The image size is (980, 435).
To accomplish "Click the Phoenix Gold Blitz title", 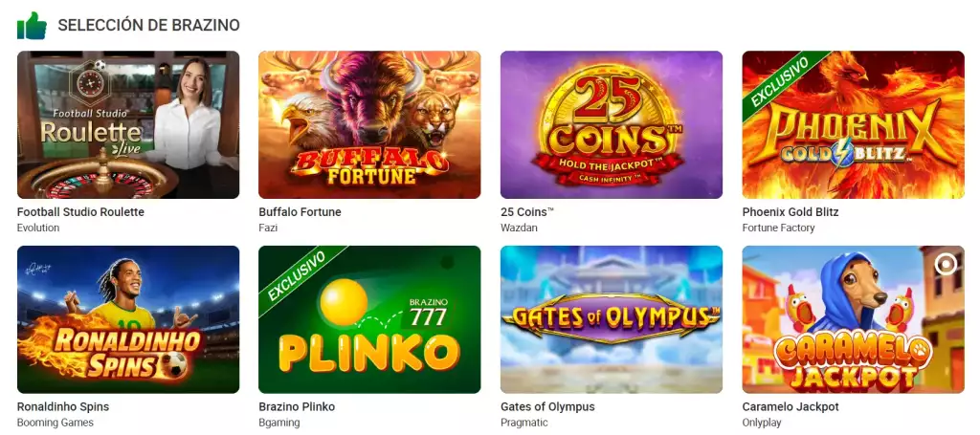I will (x=790, y=212).
